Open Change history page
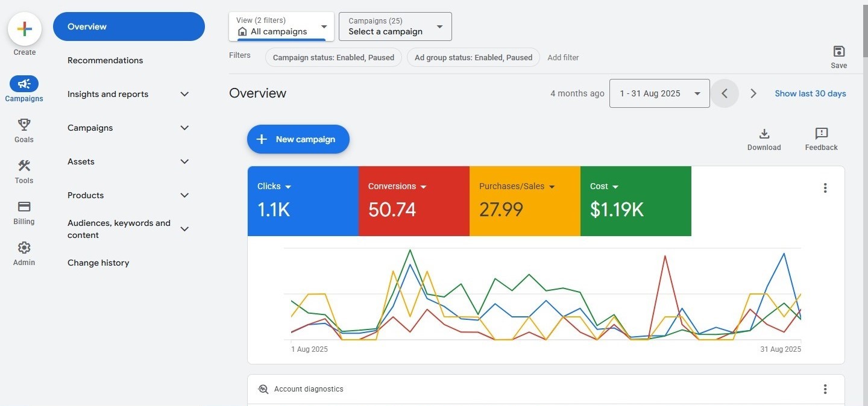This screenshot has width=868, height=406. 98,263
